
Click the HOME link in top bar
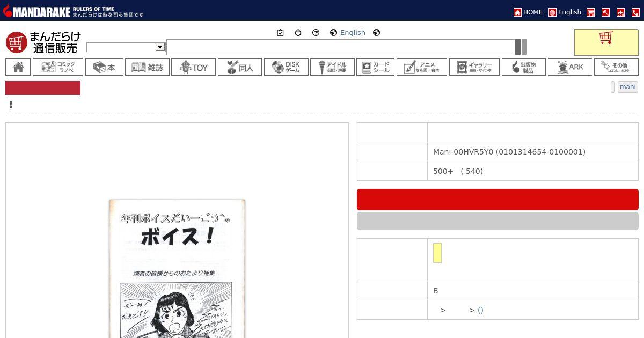point(528,12)
